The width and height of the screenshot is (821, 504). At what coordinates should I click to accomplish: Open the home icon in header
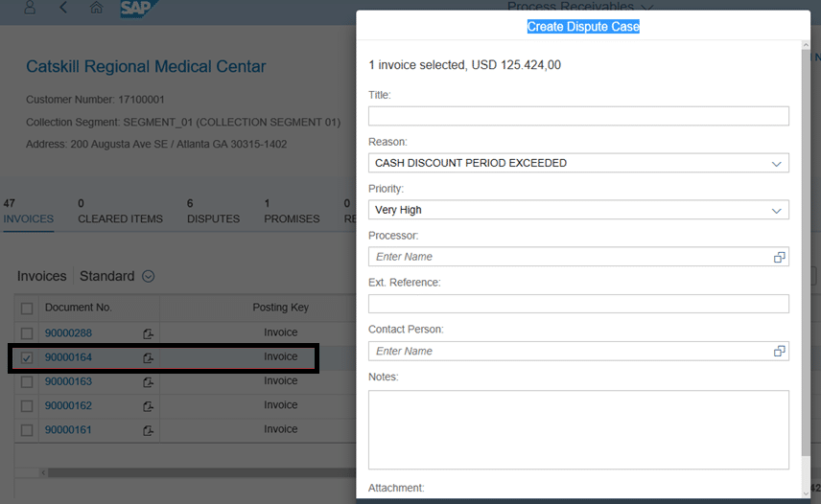click(96, 8)
